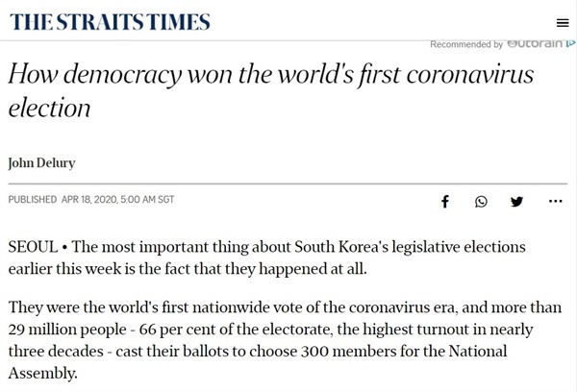Screen dimensions: 577x392
Task: Click the '29 million people' text
Action: (x=67, y=330)
